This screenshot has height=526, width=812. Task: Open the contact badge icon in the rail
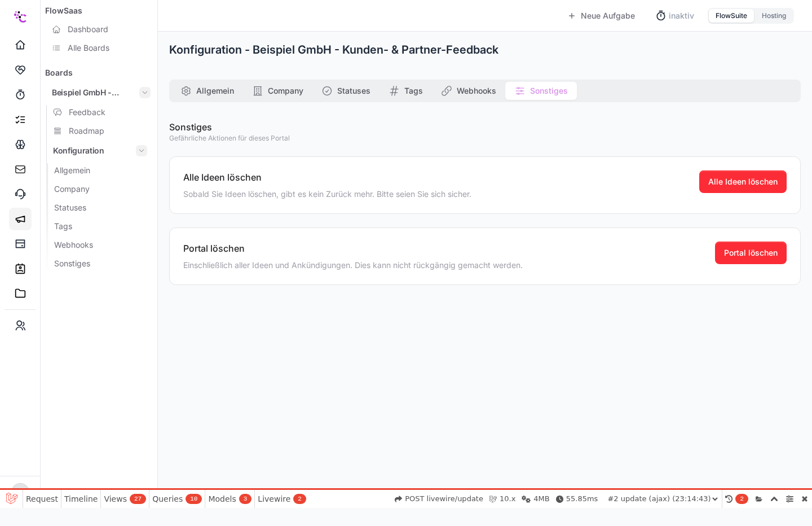[20, 269]
